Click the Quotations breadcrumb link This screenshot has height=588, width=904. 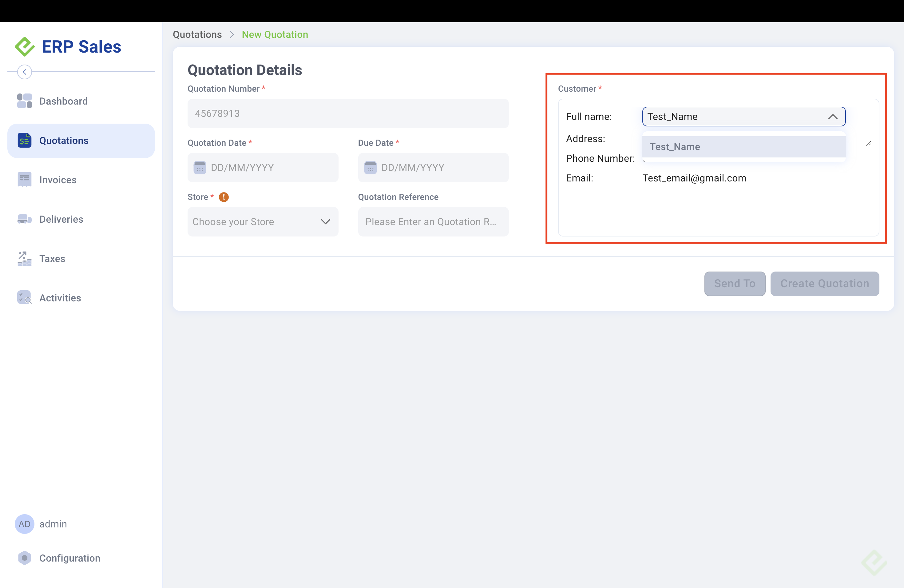coord(197,34)
